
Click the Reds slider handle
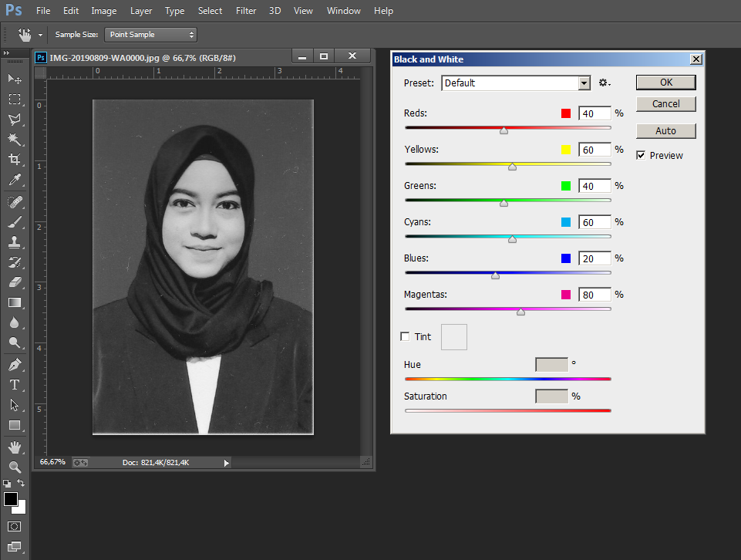504,130
